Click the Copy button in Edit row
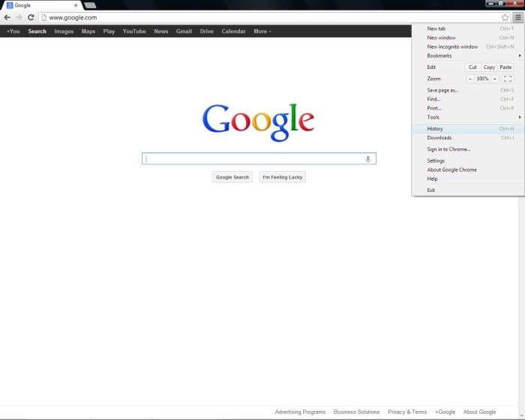The height and width of the screenshot is (420, 525). click(x=489, y=67)
